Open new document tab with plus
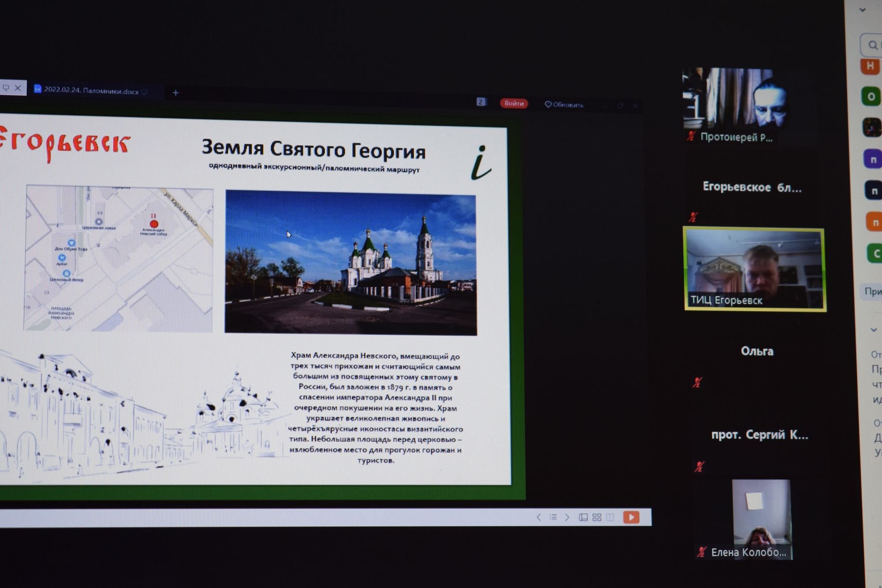Image resolution: width=882 pixels, height=588 pixels. pos(176,93)
